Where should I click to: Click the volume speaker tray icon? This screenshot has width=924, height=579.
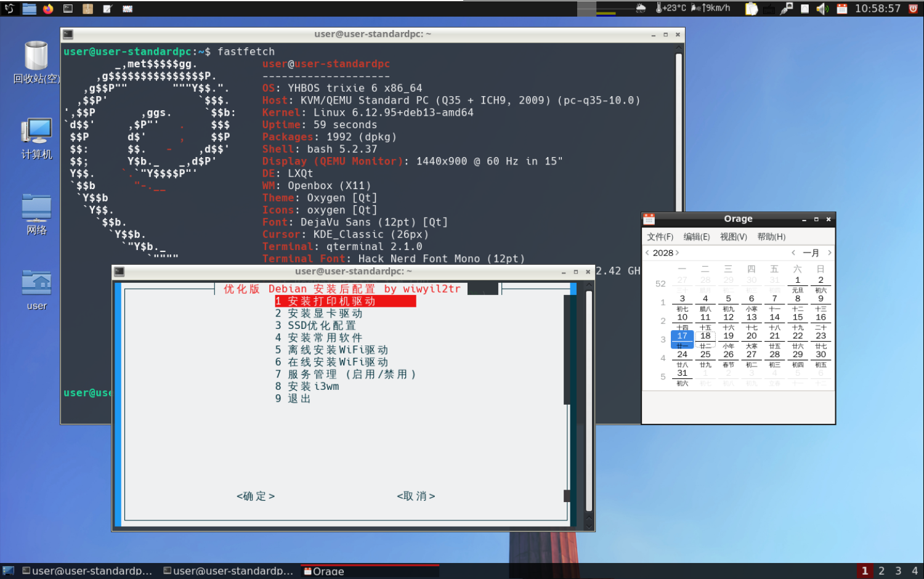(x=822, y=9)
